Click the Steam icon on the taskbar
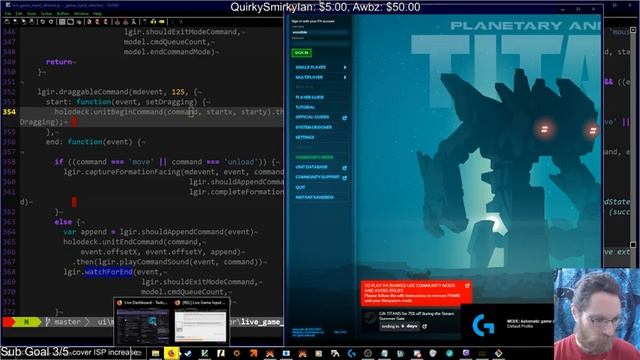The width and height of the screenshot is (640, 360). point(188,353)
